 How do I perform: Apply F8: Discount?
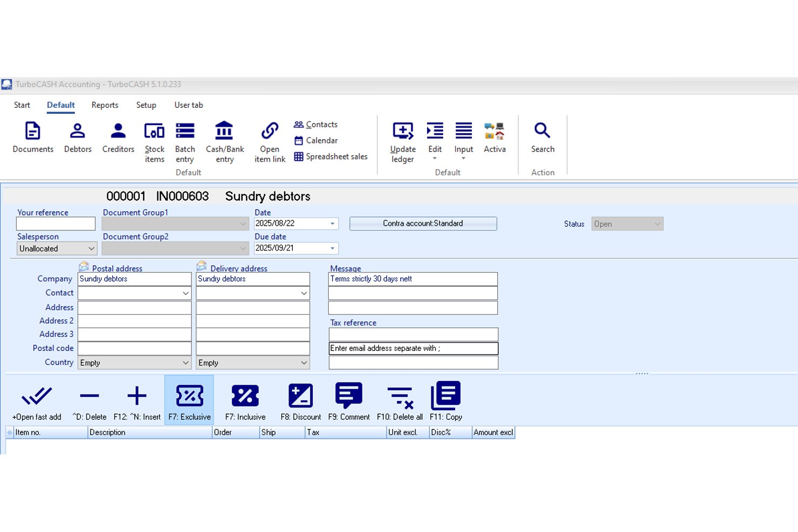pos(300,402)
